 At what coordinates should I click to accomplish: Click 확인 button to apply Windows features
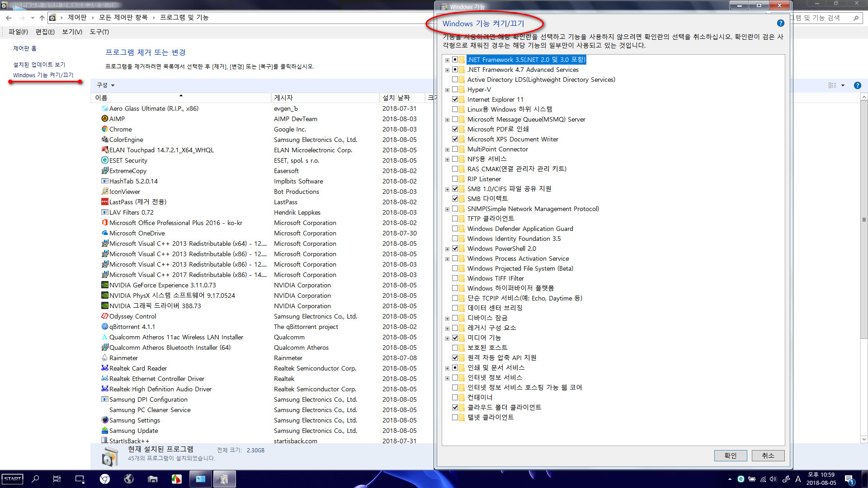click(729, 455)
